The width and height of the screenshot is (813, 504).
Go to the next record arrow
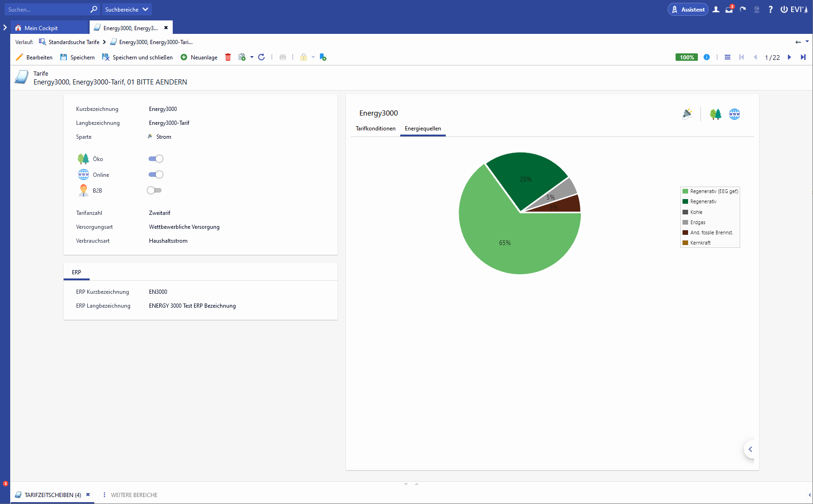tap(789, 57)
